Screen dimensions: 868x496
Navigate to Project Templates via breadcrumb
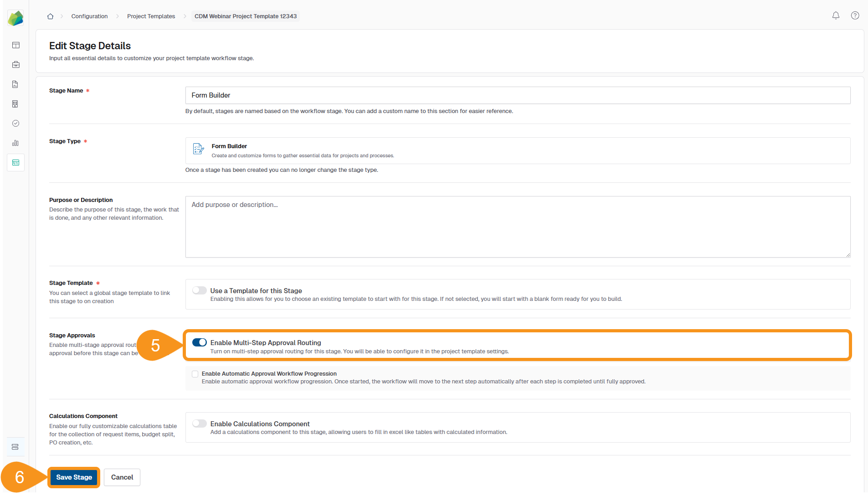(151, 16)
